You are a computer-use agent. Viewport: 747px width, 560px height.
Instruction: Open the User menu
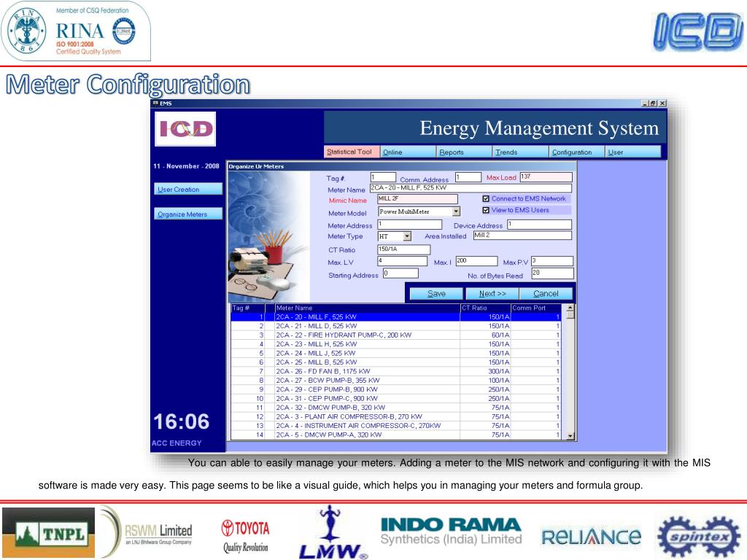[x=633, y=152]
